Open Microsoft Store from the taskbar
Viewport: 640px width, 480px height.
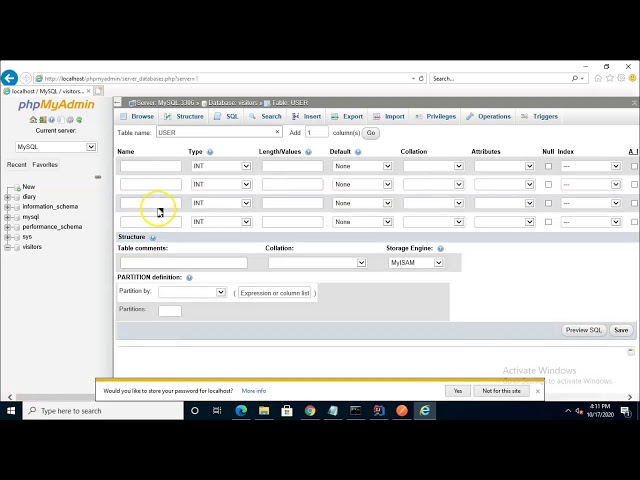[x=287, y=411]
